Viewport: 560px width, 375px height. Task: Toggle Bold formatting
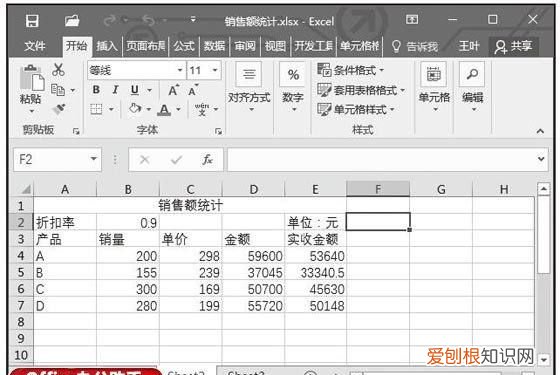click(x=96, y=90)
